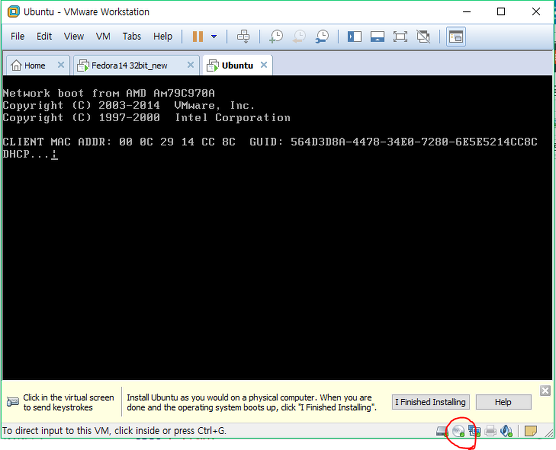Viewport: 556px width, 450px height.
Task: Close the Ubuntu tab
Action: click(264, 65)
